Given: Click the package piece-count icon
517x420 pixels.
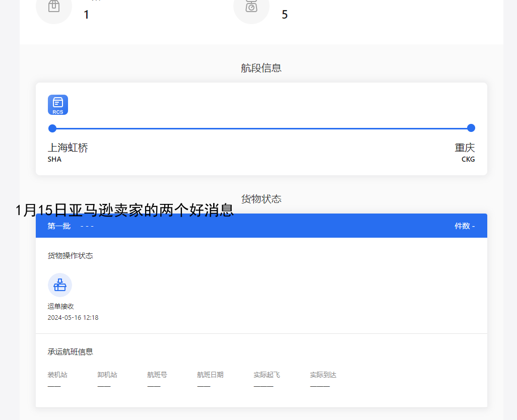Looking at the screenshot, I should click(54, 7).
